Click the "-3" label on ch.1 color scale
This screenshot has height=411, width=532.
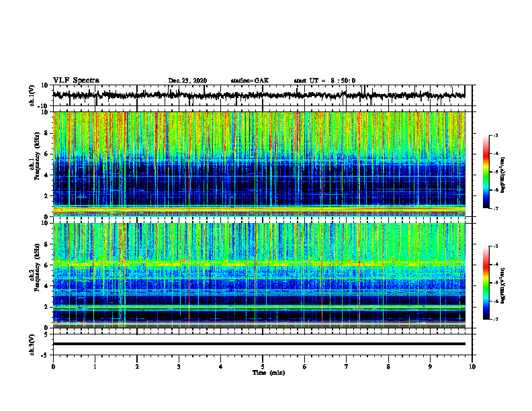coord(496,136)
